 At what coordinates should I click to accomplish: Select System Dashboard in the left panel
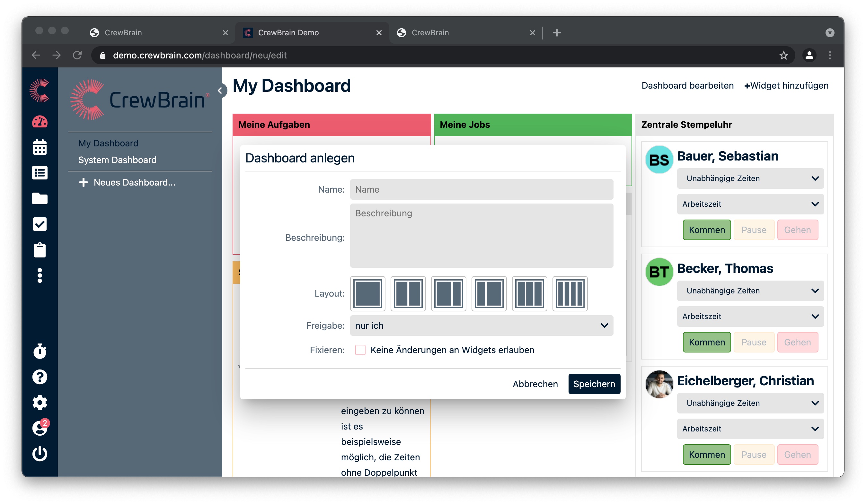pos(117,160)
